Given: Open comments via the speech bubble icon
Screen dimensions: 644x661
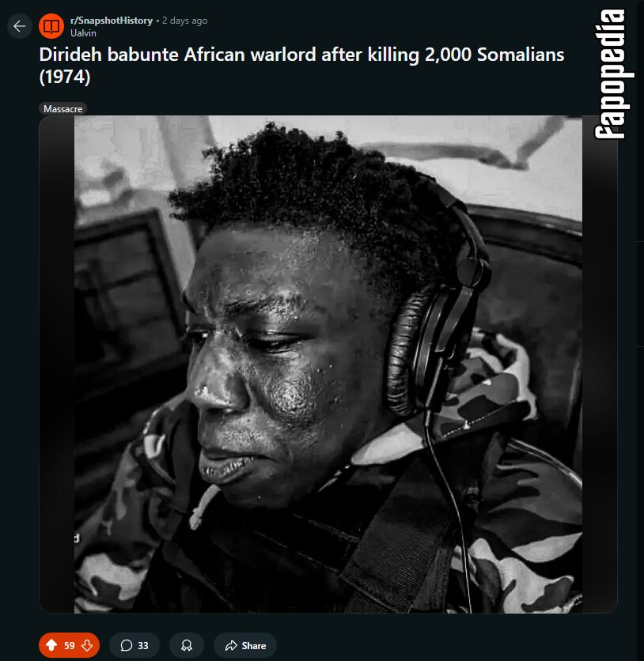Looking at the screenshot, I should [x=126, y=645].
